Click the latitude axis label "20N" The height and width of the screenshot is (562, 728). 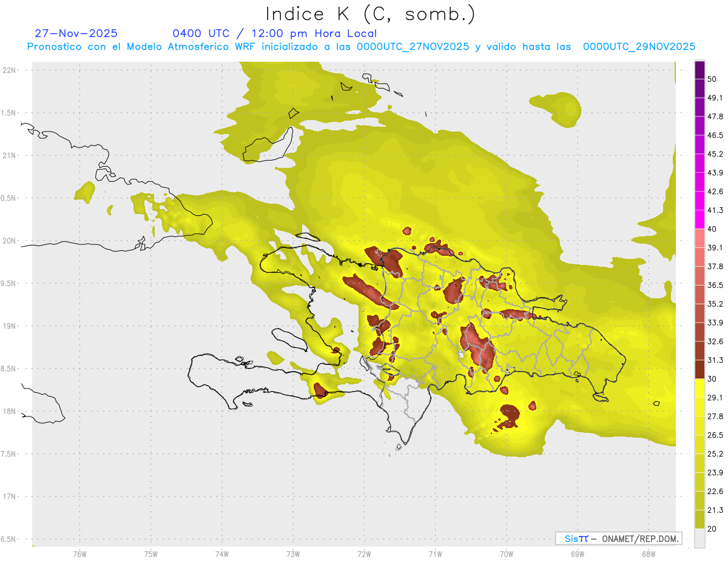click(8, 241)
